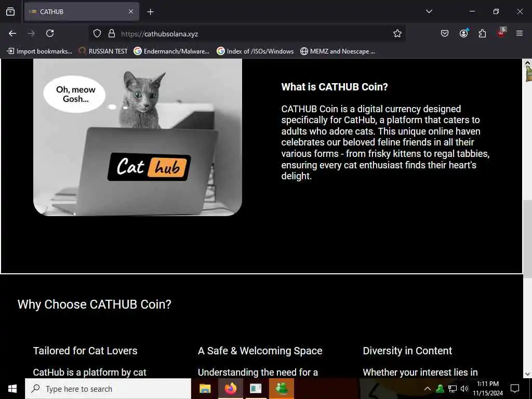Open a new tab with plus button

click(150, 12)
